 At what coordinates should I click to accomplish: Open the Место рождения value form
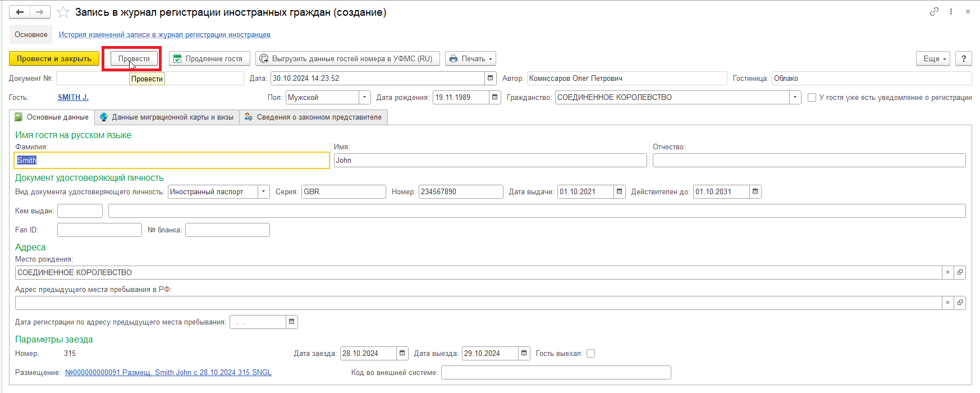(x=960, y=272)
